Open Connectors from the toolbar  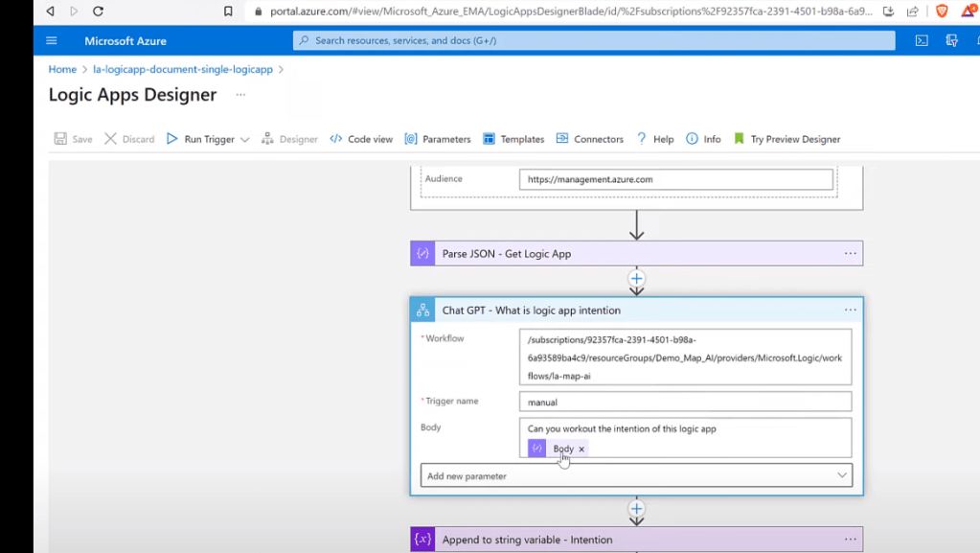[590, 139]
